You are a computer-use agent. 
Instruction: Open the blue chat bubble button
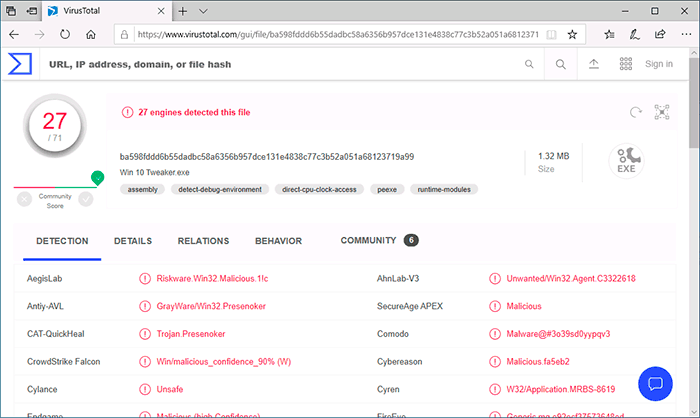click(x=656, y=383)
